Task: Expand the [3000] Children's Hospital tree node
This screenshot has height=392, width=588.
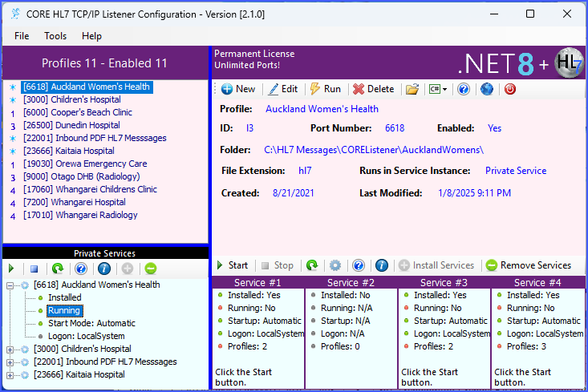Action: tap(10, 350)
